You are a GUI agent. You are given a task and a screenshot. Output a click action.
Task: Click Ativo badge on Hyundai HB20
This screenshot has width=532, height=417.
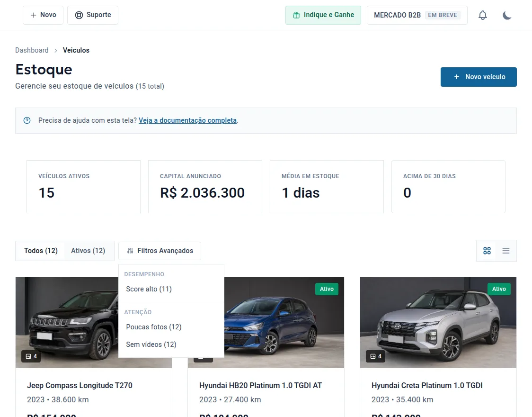pos(327,289)
